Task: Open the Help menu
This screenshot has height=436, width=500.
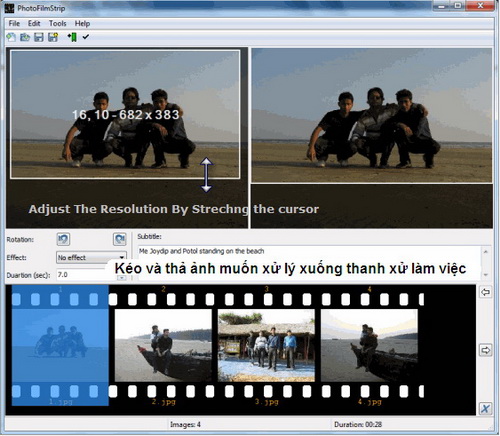Action: click(x=82, y=23)
